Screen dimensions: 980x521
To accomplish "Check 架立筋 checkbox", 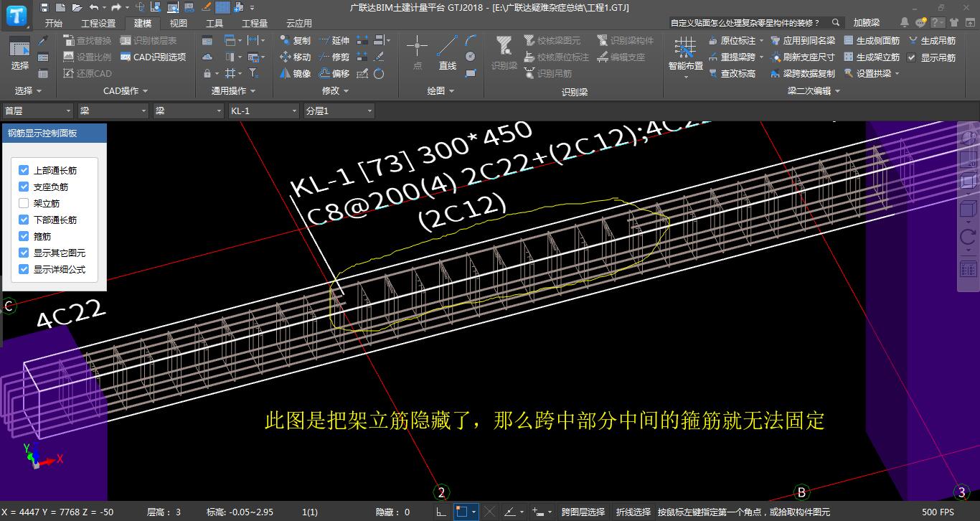I will click(x=24, y=204).
